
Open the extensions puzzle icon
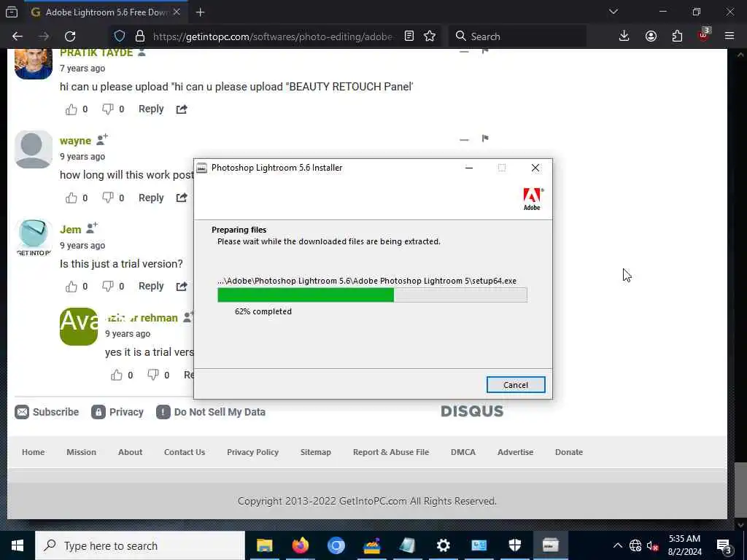(x=677, y=36)
